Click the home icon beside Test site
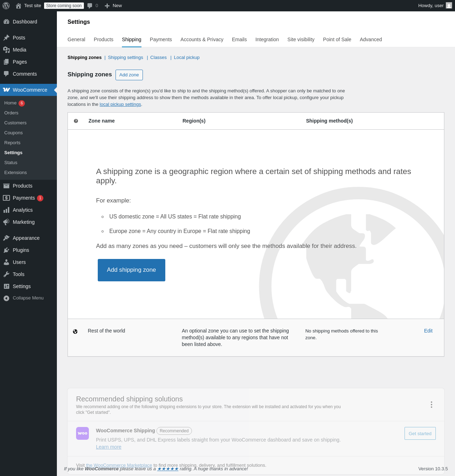Viewport: 455px width, 476px height. tap(18, 6)
